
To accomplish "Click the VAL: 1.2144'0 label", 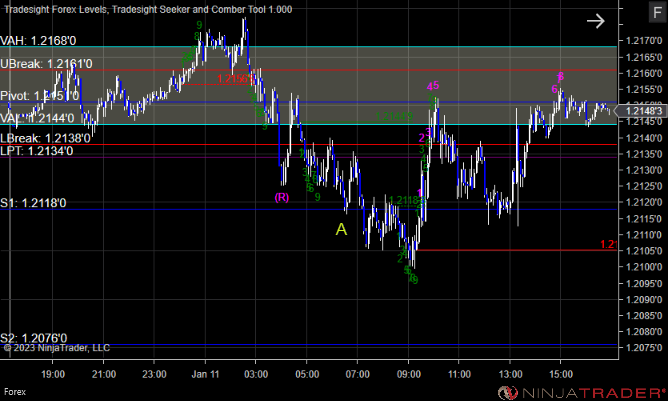I will pyautogui.click(x=37, y=118).
